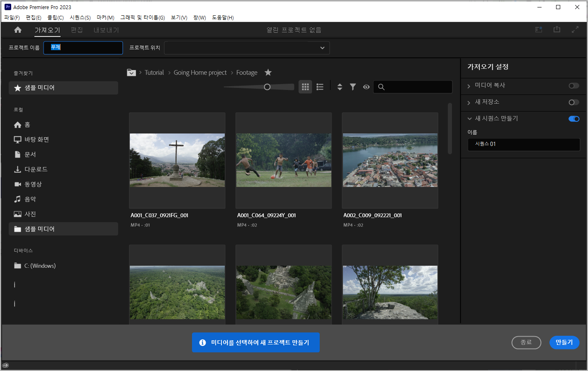
Task: Click the media search input field
Action: [x=413, y=87]
